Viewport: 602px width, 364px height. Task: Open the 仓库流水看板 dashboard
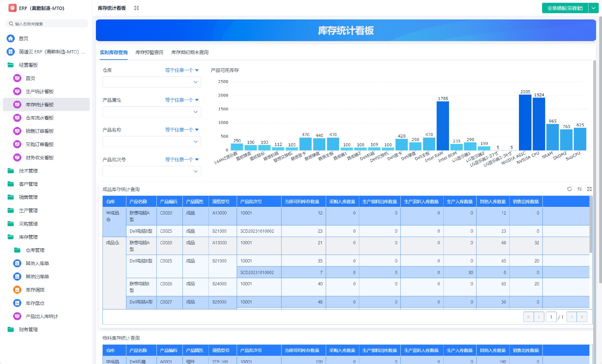coord(40,118)
